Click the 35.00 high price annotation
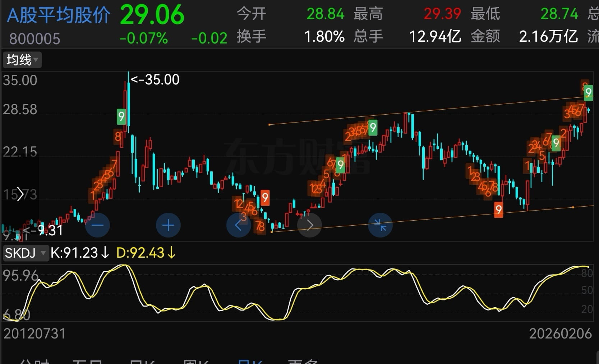Viewport: 599px width, 364px height. (156, 80)
